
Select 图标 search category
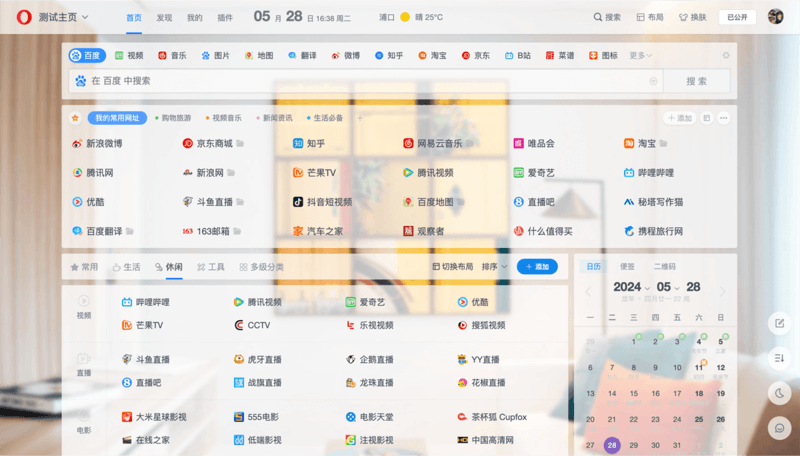click(x=603, y=56)
